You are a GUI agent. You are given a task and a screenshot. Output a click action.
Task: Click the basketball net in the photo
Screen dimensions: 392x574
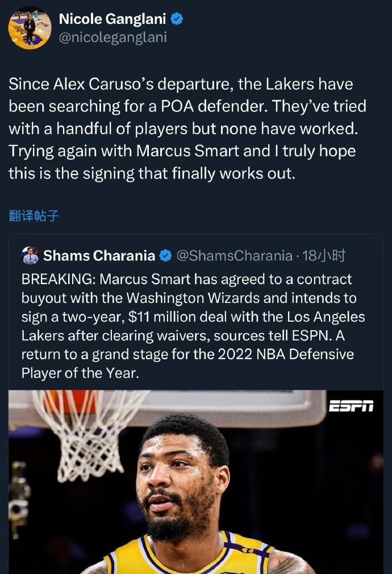85,432
